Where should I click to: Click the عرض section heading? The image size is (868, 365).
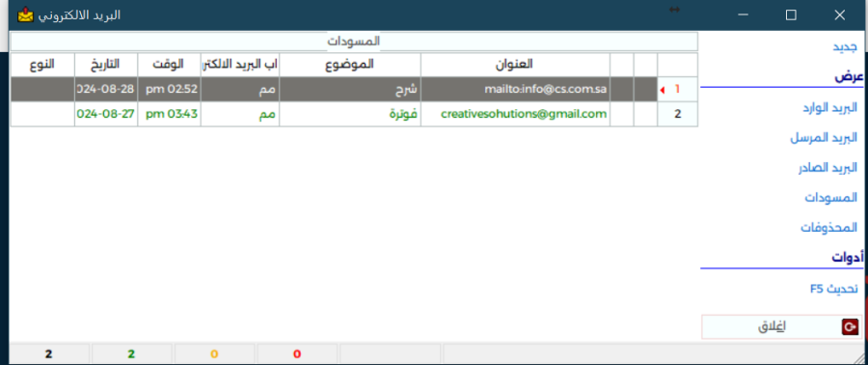click(x=849, y=77)
